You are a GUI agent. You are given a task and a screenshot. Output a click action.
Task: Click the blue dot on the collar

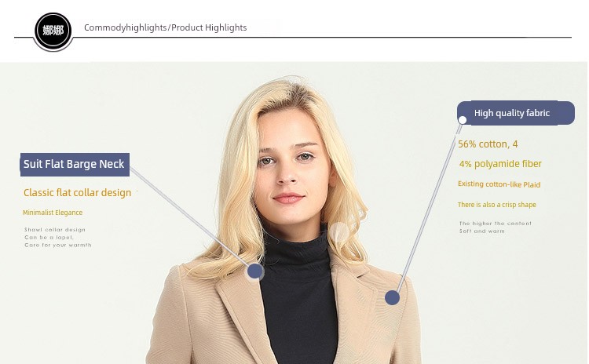(255, 271)
